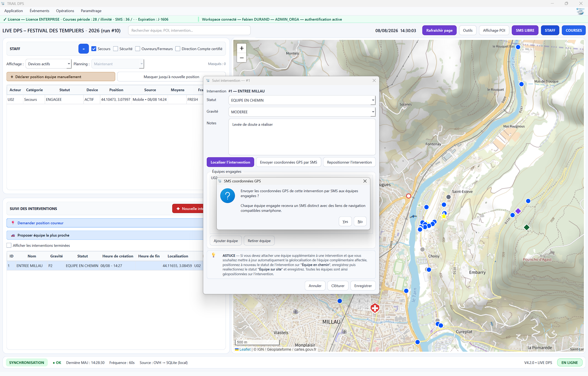Click the dark green diamond map marker
588x376 pixels.
527,227
